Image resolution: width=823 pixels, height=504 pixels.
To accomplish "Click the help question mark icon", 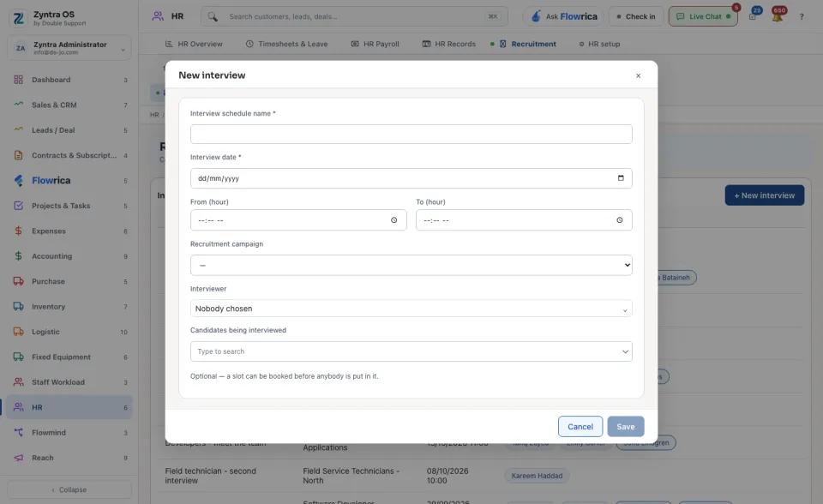I will (x=802, y=17).
